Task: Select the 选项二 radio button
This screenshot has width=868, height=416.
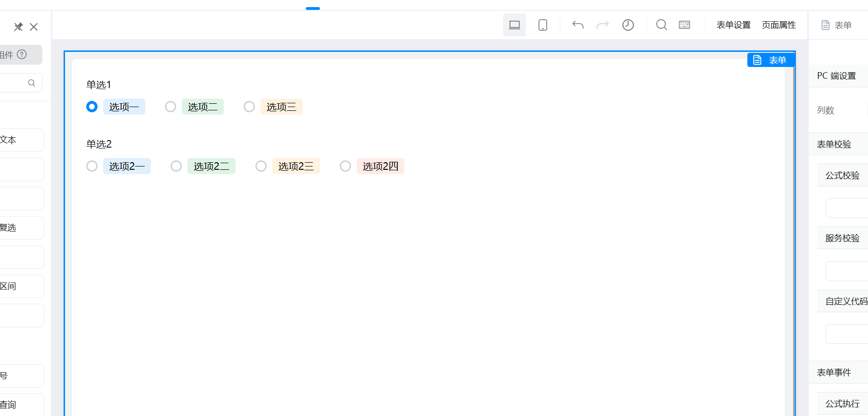Action: coord(171,107)
